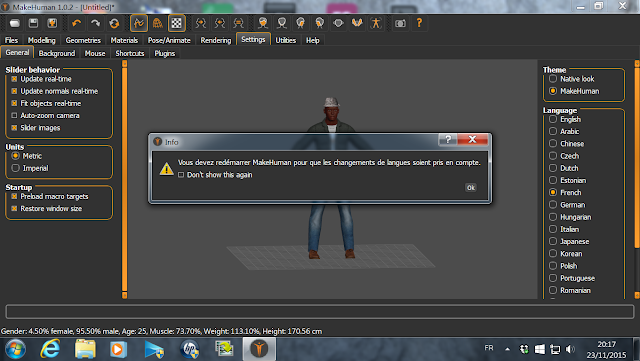Viewport: 640px width, 361px height.
Task: Click the first symmetry icon in toolbar
Action: (x=201, y=23)
